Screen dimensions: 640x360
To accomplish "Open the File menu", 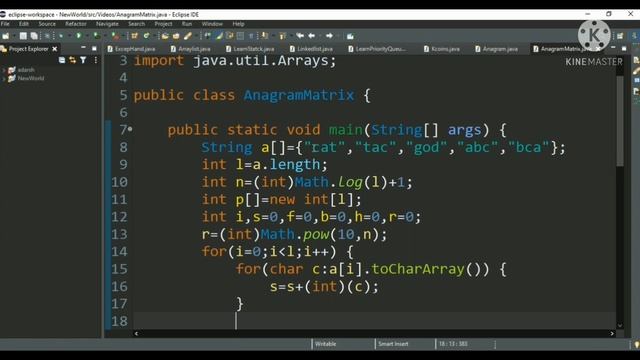I will point(5,24).
